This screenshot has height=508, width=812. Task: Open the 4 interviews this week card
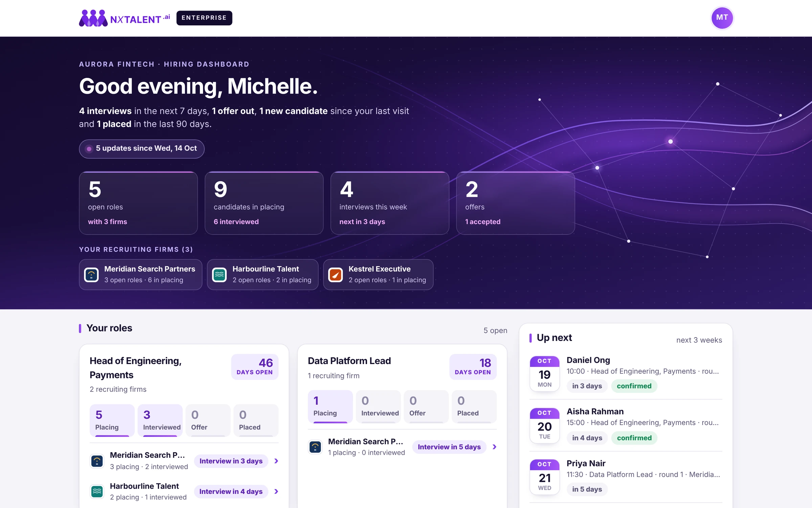coord(390,203)
